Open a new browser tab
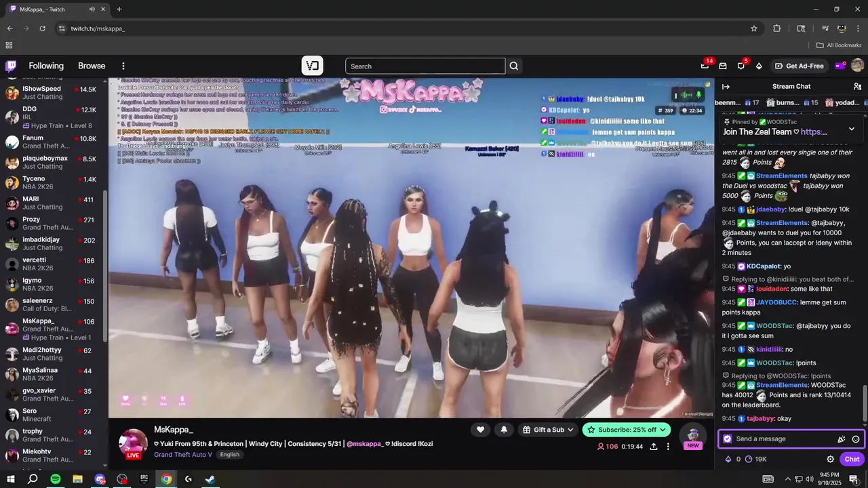The width and height of the screenshot is (868, 488). (119, 9)
